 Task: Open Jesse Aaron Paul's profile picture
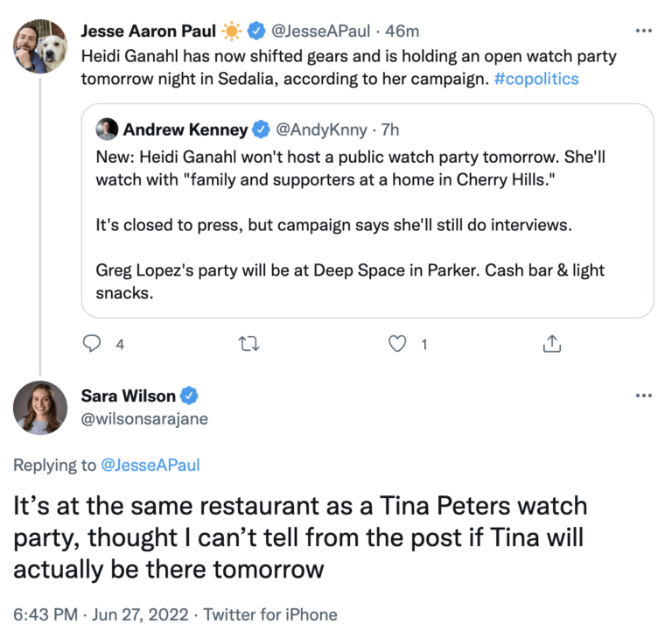pyautogui.click(x=40, y=46)
